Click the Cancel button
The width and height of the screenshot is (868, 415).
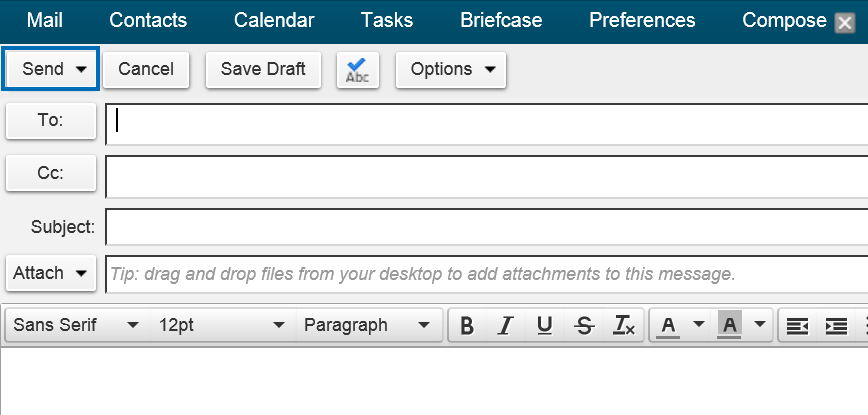click(146, 70)
